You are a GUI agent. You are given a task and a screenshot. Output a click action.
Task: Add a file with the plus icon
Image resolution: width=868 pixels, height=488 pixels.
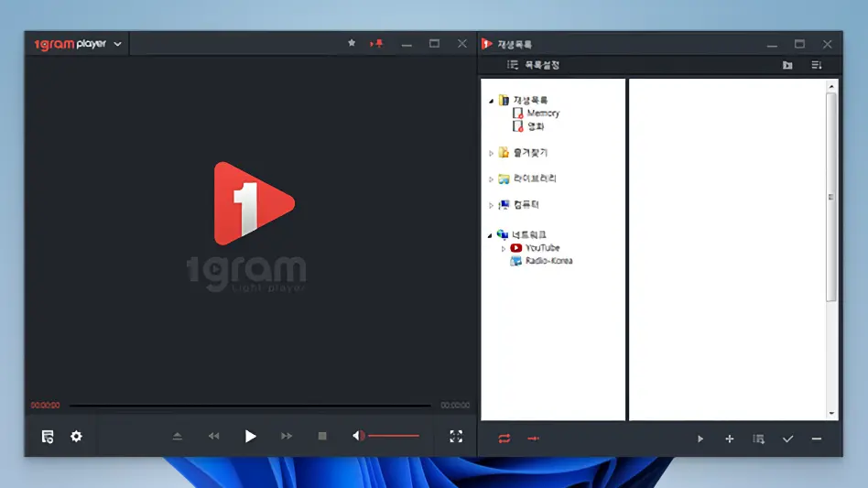(730, 439)
